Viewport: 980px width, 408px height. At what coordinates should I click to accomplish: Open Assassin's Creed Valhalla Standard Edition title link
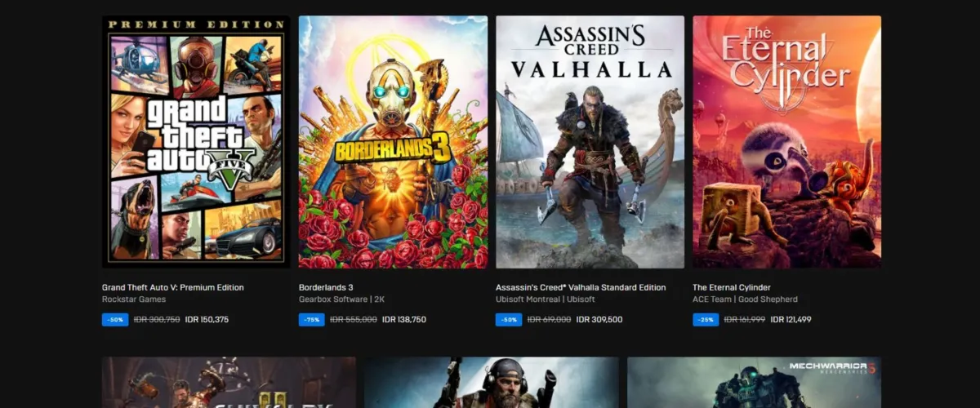[581, 287]
